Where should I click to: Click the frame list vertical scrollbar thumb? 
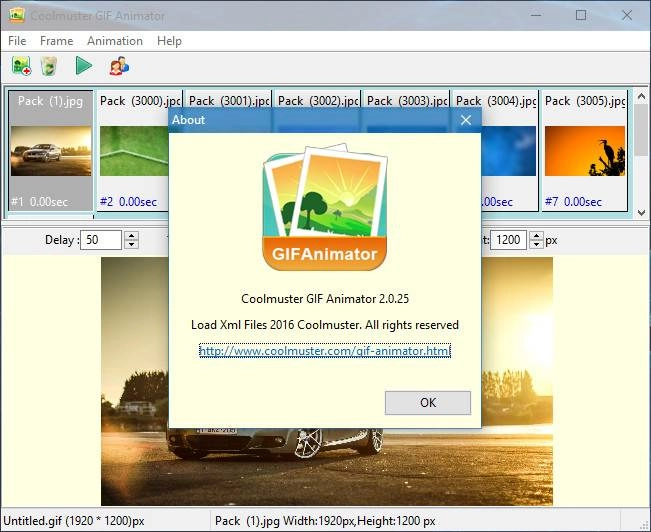(x=641, y=130)
